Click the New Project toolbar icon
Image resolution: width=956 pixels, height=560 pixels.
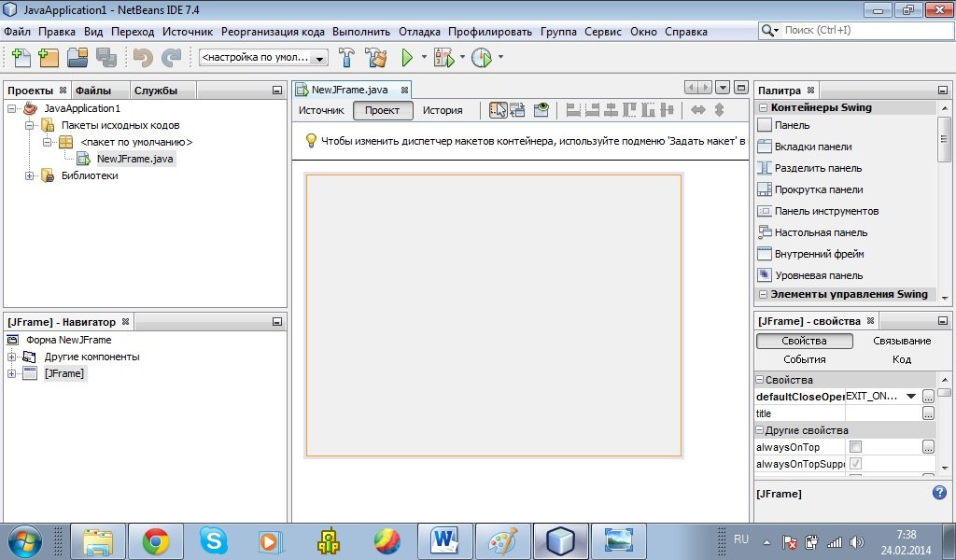pos(49,57)
